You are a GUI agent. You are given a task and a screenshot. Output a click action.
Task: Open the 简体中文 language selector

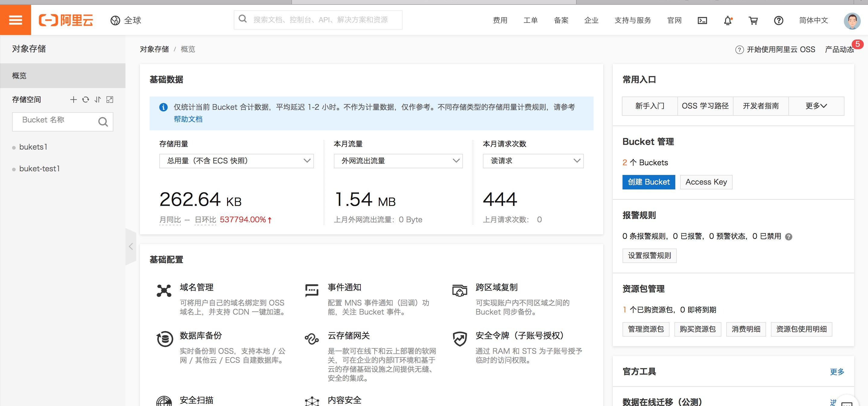pos(813,21)
